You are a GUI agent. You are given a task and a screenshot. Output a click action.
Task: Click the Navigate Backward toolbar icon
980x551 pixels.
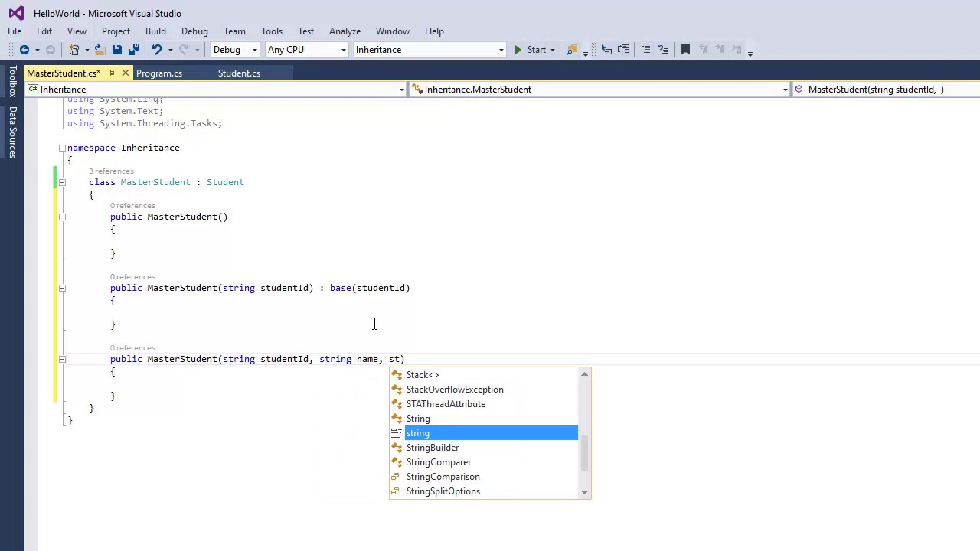click(x=24, y=50)
